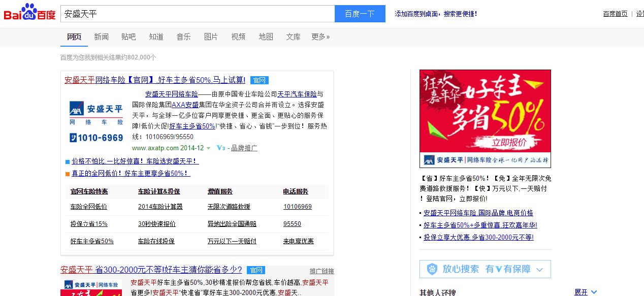Open the 2014车险计算器 link

[160, 207]
